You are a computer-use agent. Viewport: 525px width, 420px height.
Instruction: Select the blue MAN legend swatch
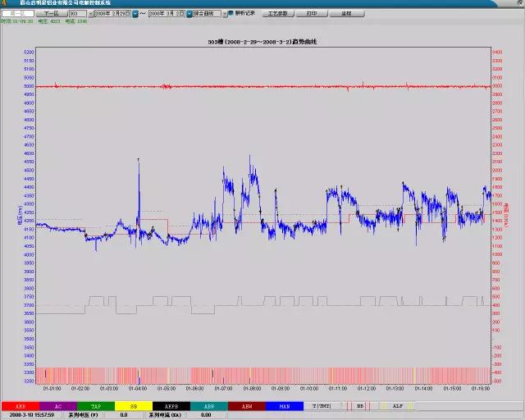(284, 406)
